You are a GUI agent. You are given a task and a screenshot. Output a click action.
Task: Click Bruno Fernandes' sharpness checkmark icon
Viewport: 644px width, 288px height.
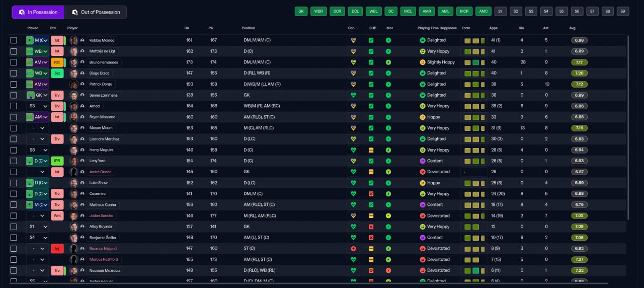371,62
